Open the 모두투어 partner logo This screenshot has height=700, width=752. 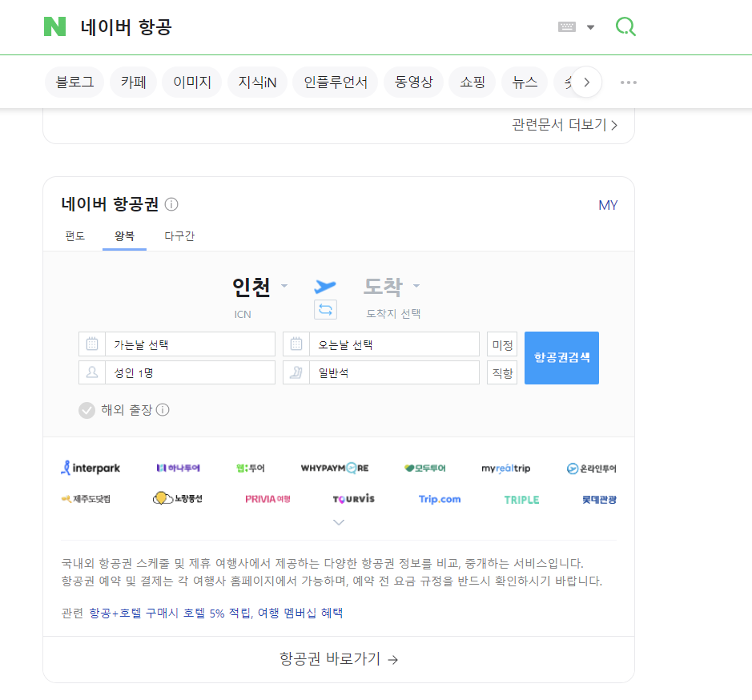(x=425, y=468)
